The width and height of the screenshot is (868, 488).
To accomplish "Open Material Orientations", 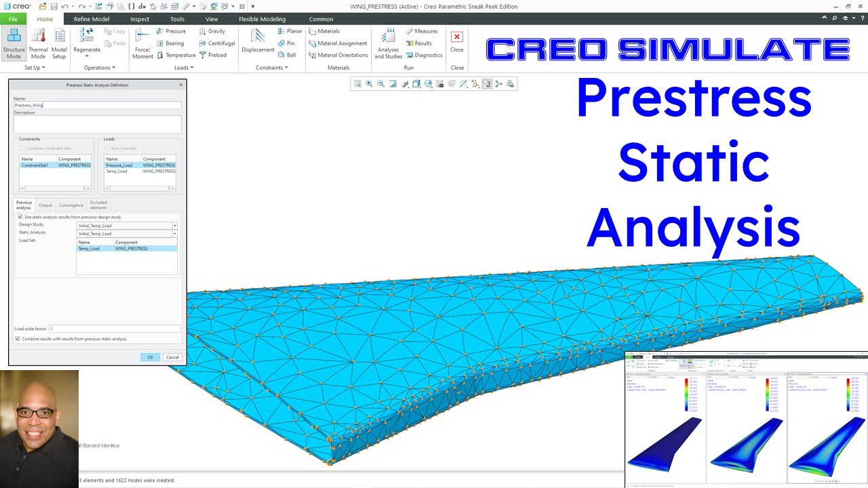I will coord(338,56).
